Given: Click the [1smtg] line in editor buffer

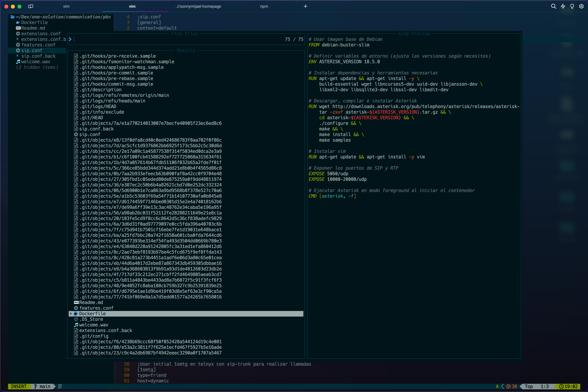Looking at the screenshot, I should pos(146,369).
